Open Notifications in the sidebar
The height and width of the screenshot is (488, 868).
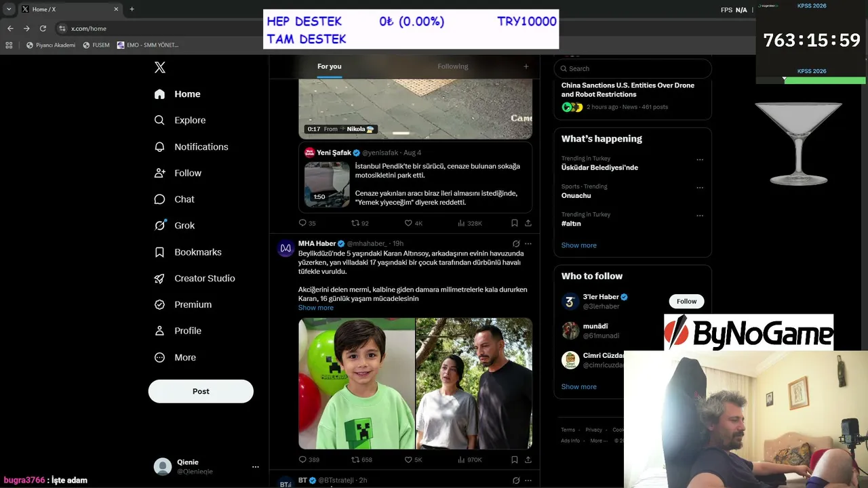(x=191, y=146)
